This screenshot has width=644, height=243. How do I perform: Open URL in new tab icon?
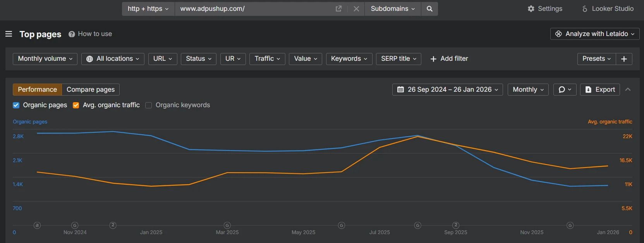click(338, 9)
